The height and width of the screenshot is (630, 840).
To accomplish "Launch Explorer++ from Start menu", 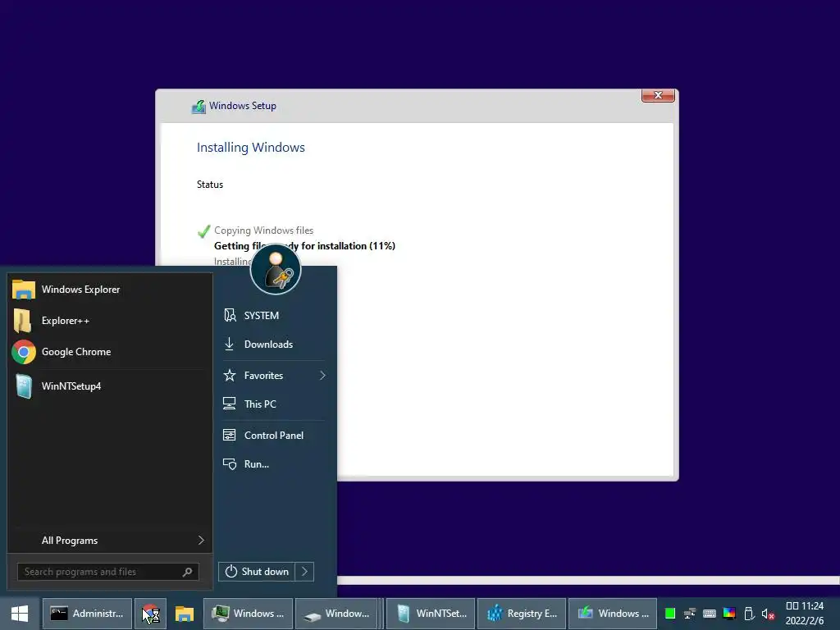I will tap(110, 321).
